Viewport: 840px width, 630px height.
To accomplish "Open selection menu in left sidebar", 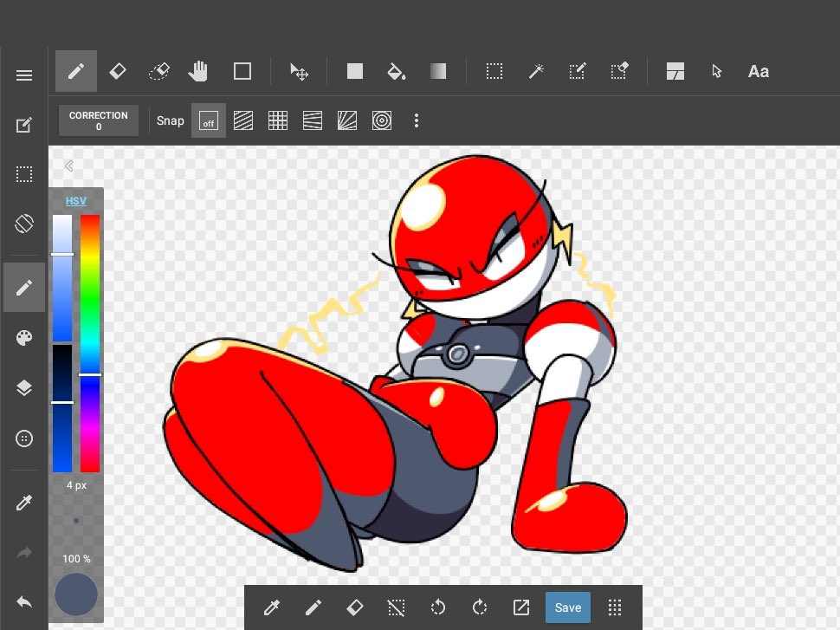I will pos(24,174).
